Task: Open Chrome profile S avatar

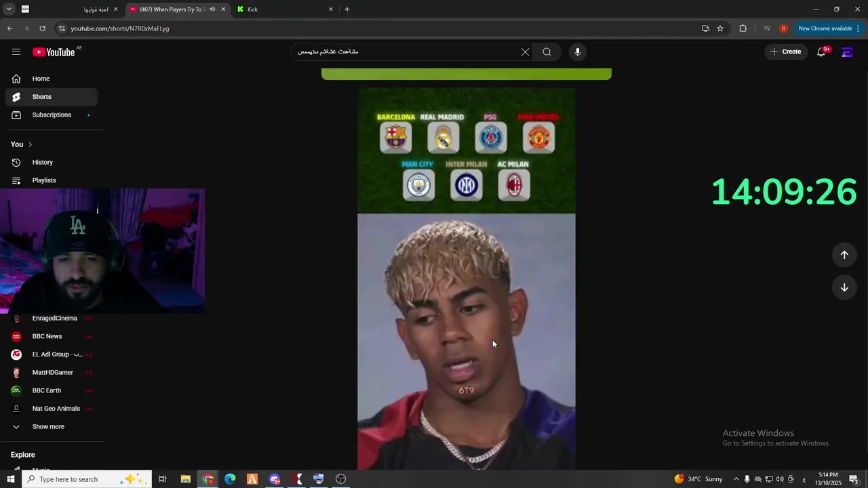Action: [x=783, y=28]
